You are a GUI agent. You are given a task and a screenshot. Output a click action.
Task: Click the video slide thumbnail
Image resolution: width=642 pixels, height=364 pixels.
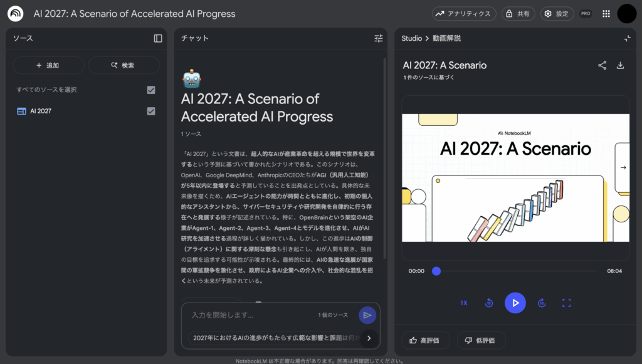tap(515, 177)
